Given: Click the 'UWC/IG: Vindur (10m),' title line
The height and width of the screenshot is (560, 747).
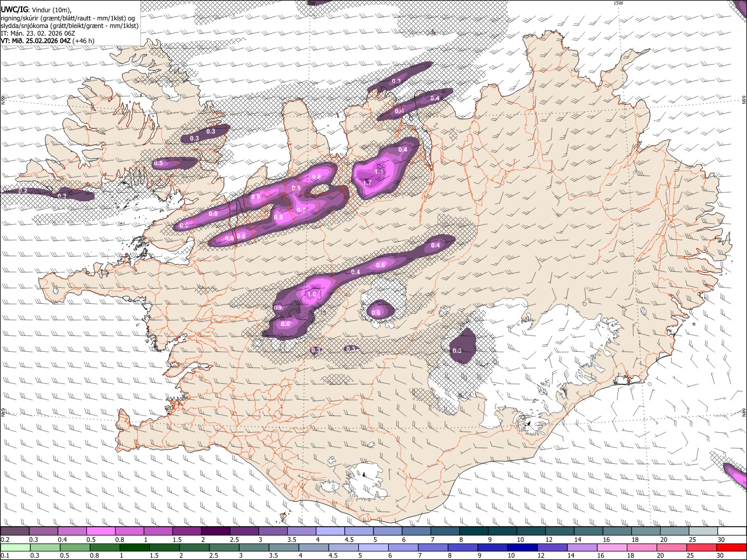Looking at the screenshot, I should coord(36,9).
